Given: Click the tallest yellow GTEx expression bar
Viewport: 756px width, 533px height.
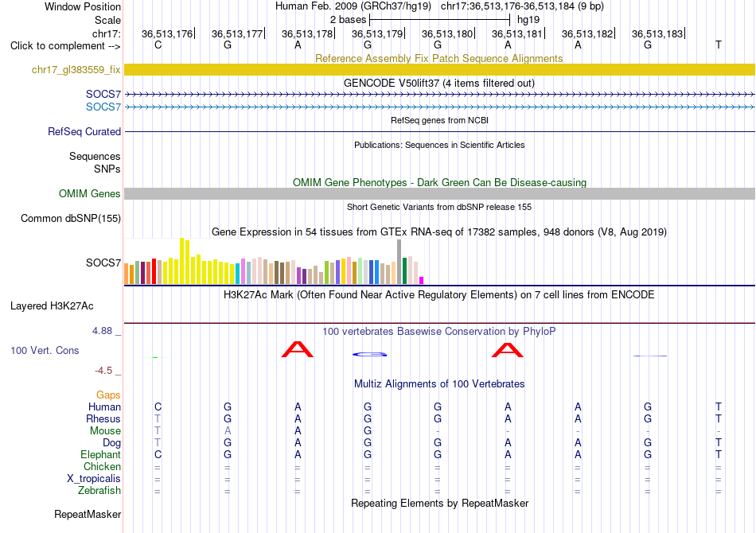Looking at the screenshot, I should tap(181, 261).
